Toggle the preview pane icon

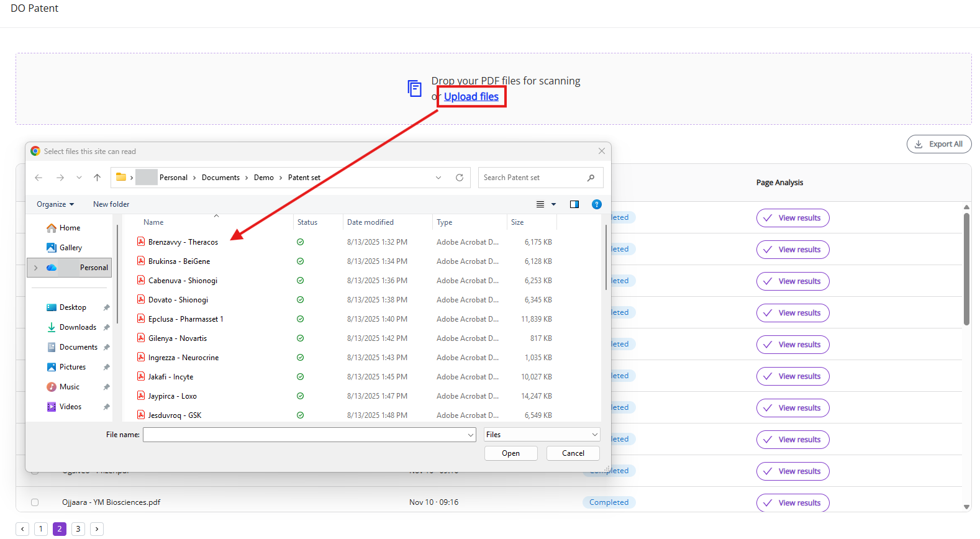pyautogui.click(x=574, y=204)
